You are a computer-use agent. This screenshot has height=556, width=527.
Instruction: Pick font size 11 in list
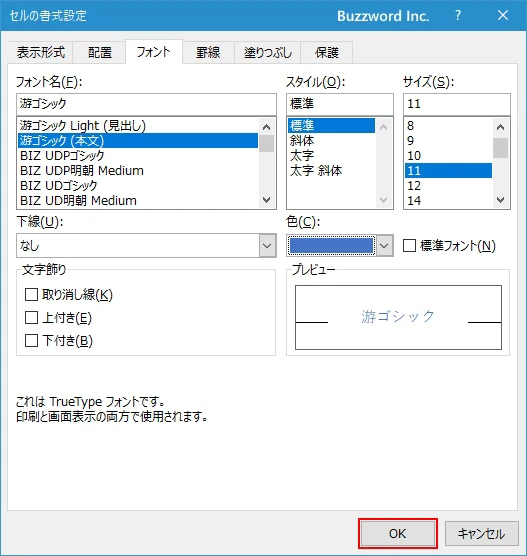coord(448,171)
